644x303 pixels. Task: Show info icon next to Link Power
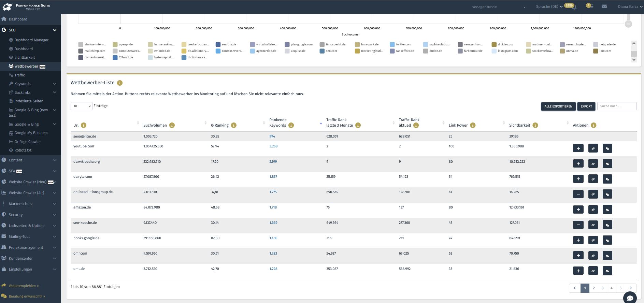[x=473, y=125]
